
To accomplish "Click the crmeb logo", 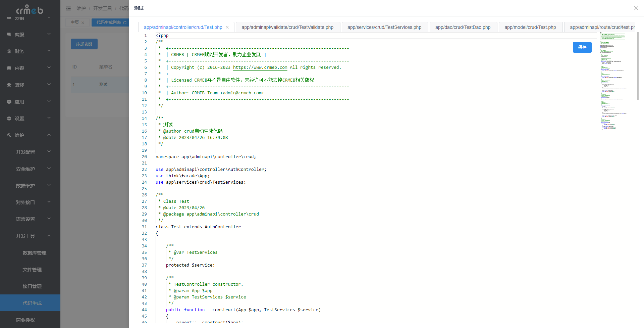I will click(x=30, y=9).
